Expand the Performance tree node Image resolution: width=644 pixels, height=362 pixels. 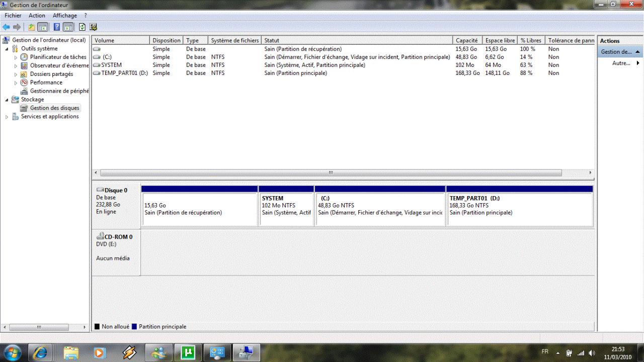point(16,82)
